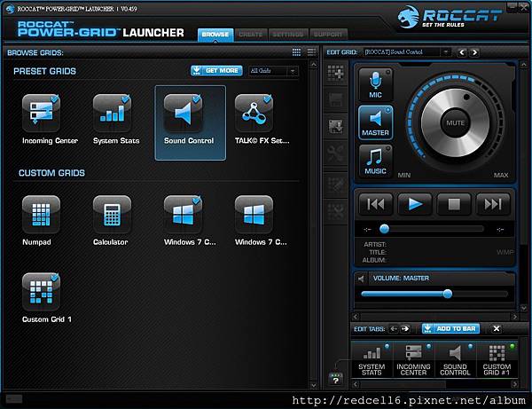Click the help question mark icon
The width and height of the screenshot is (532, 409).
coord(335,379)
